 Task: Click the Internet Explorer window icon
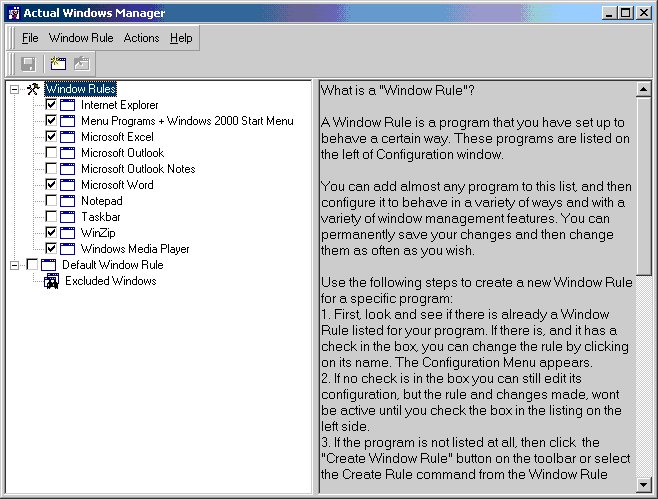point(68,105)
